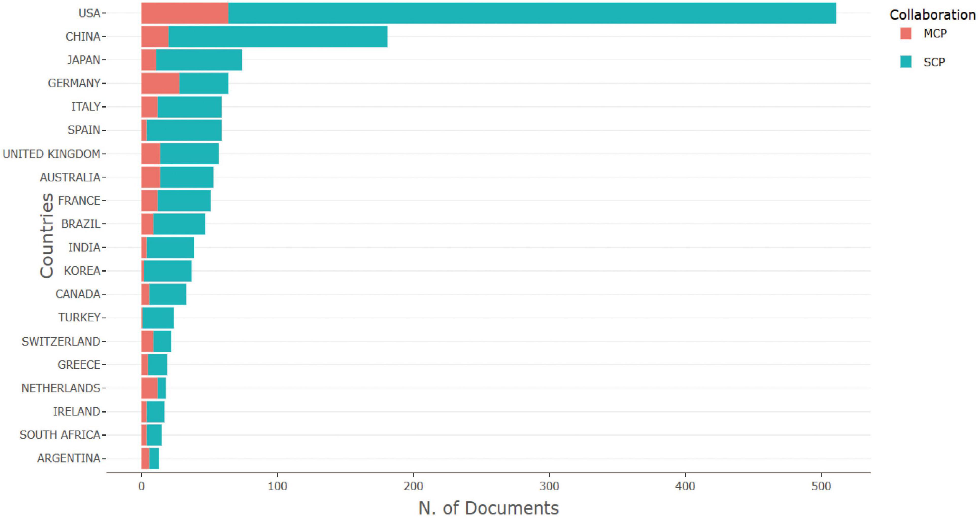Click the USA teal SCP bar segment
This screenshot has height=519, width=980.
coord(532,13)
